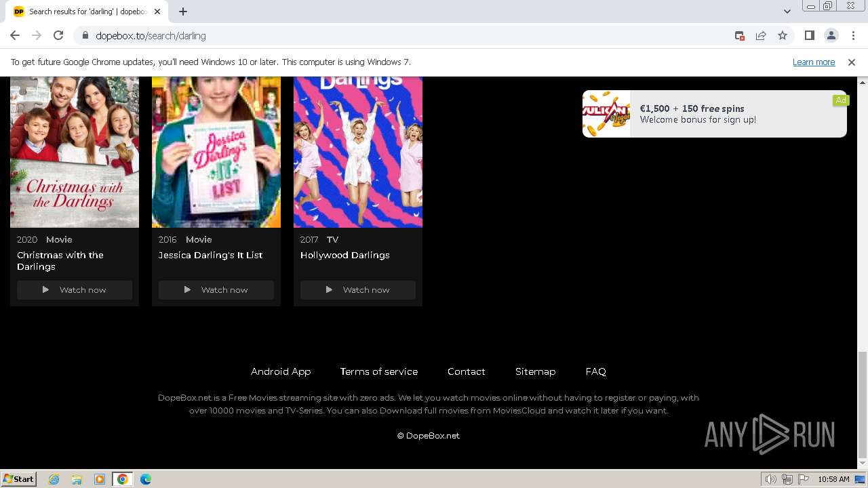
Task: Reload the dopebox search page
Action: (58, 35)
